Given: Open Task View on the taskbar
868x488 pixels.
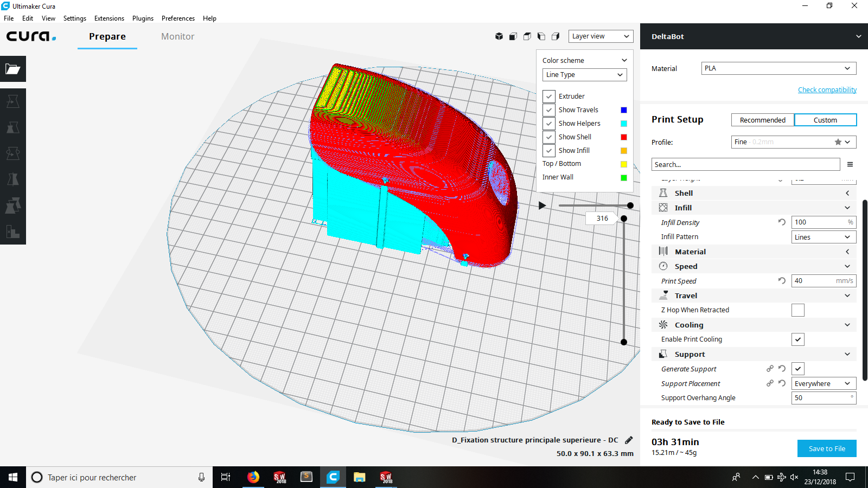Looking at the screenshot, I should point(226,477).
